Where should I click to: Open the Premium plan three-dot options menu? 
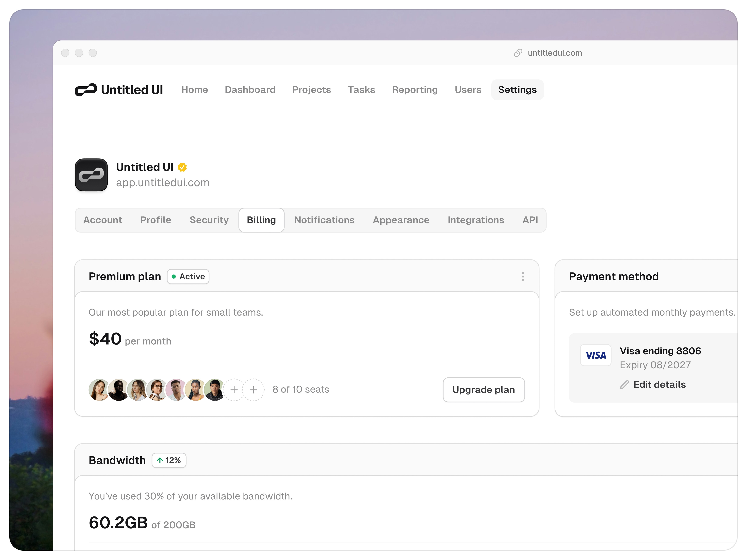523,276
